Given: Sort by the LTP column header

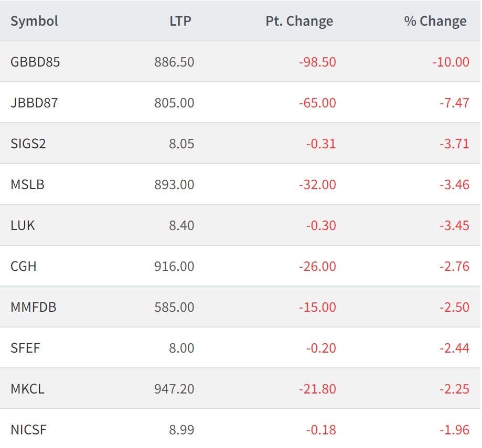Looking at the screenshot, I should pyautogui.click(x=180, y=21).
